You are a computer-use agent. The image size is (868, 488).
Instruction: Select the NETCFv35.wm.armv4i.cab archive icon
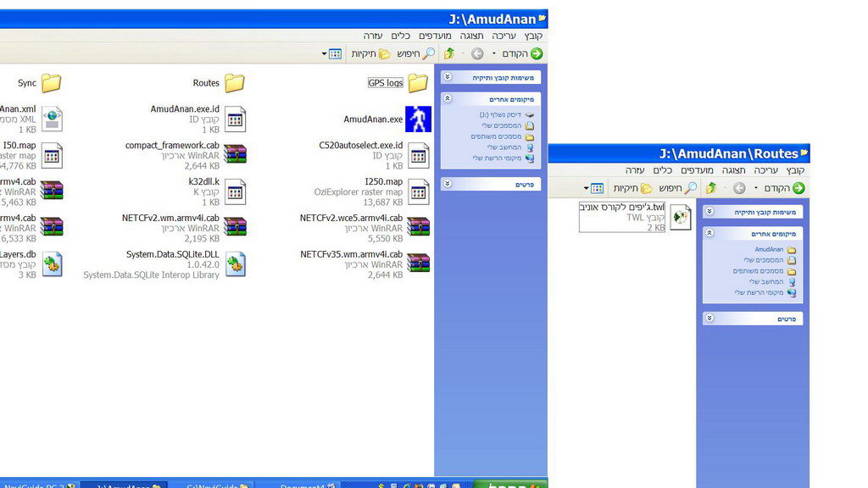pos(419,263)
